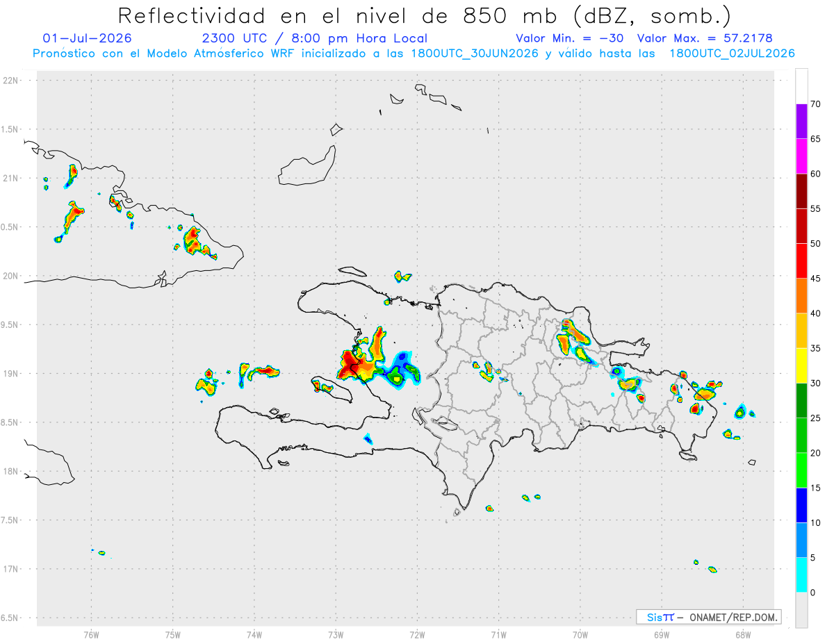Click the map title 'Reflectividad en el nivel de 850 mb'
The width and height of the screenshot is (834, 644).
coord(341,15)
